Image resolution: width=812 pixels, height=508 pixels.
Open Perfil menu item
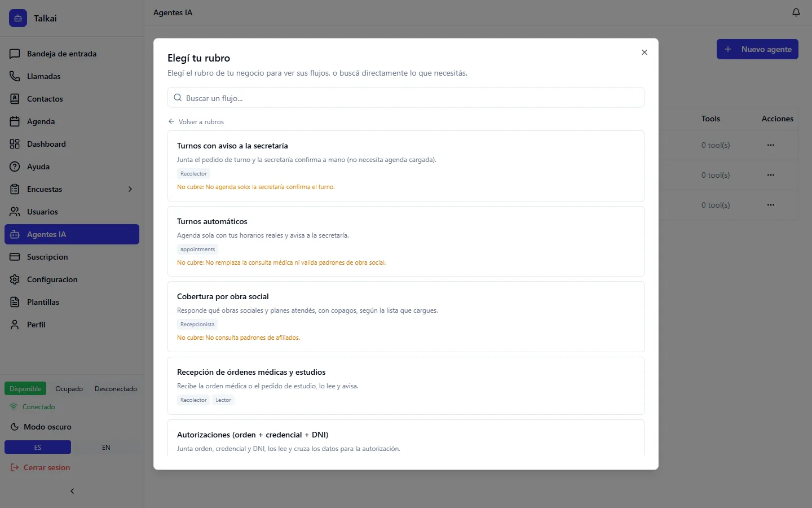coord(72,325)
